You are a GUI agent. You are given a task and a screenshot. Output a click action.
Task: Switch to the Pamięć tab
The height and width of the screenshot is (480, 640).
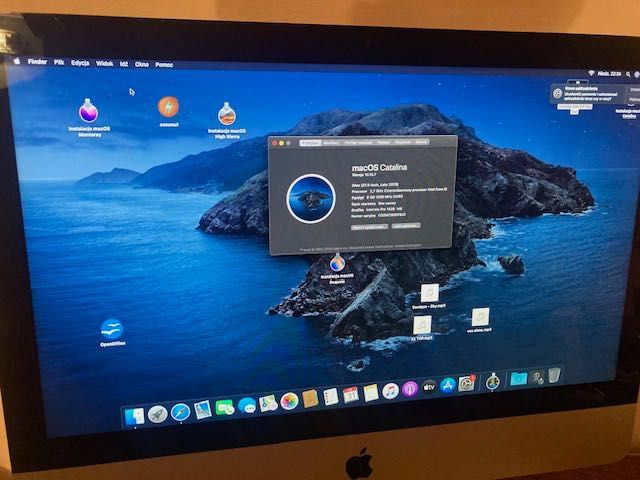[383, 142]
